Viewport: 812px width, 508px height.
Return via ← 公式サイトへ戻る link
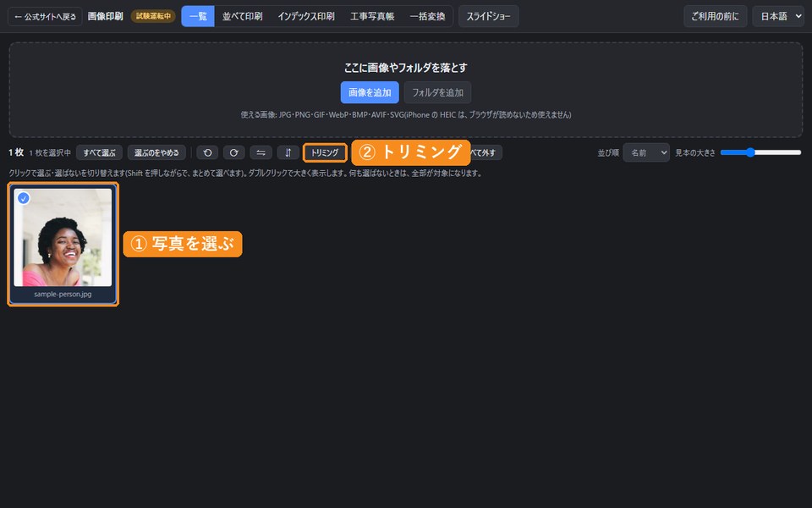45,16
